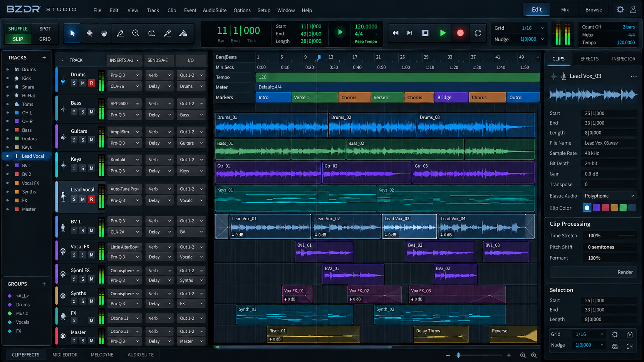Open the Track menu
644x362 pixels.
point(153,10)
